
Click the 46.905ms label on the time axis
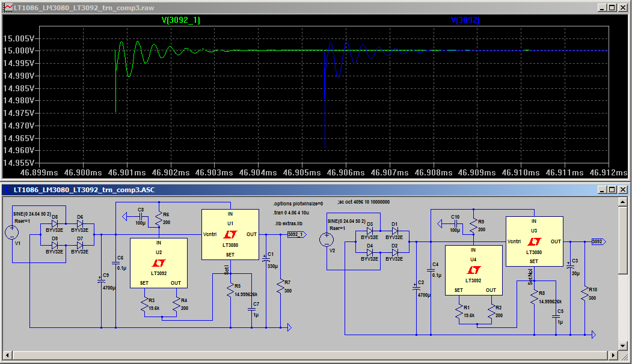click(x=302, y=172)
